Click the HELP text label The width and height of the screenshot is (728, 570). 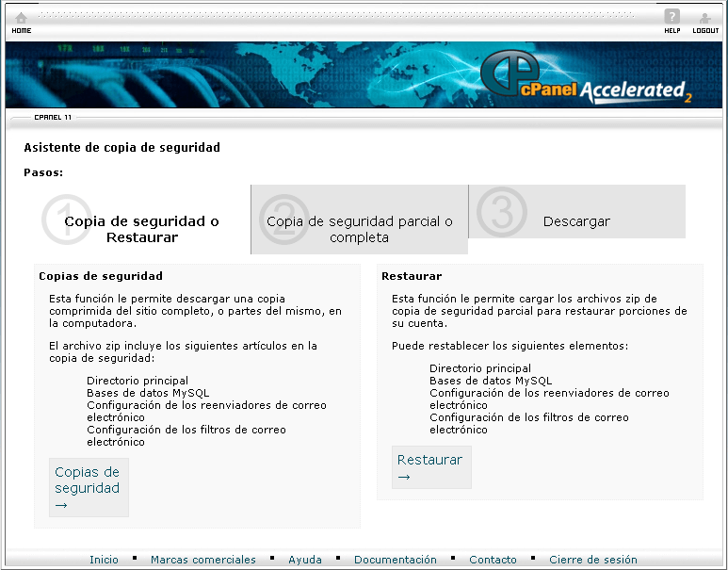(x=672, y=31)
